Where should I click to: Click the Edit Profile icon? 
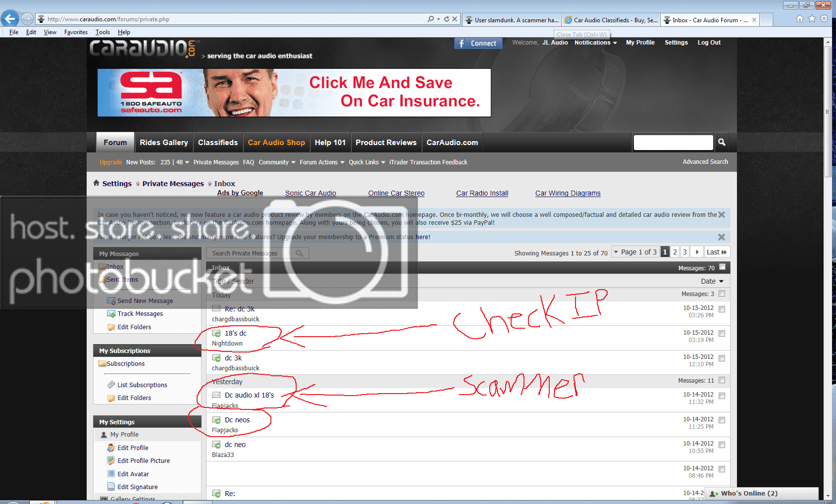pos(111,448)
